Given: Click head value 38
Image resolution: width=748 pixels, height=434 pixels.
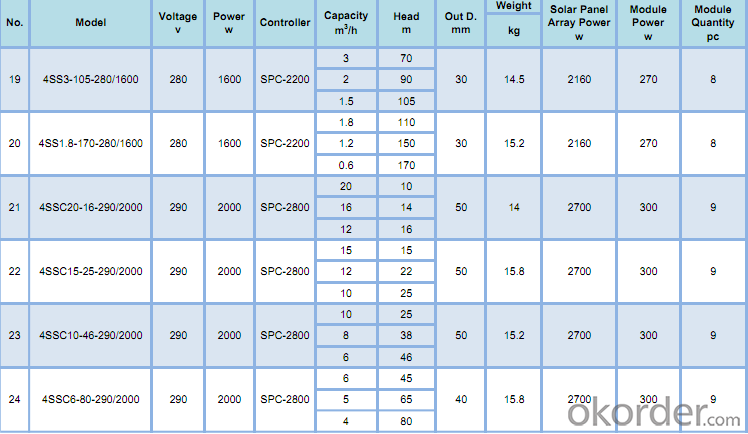Looking at the screenshot, I should click(x=406, y=335).
